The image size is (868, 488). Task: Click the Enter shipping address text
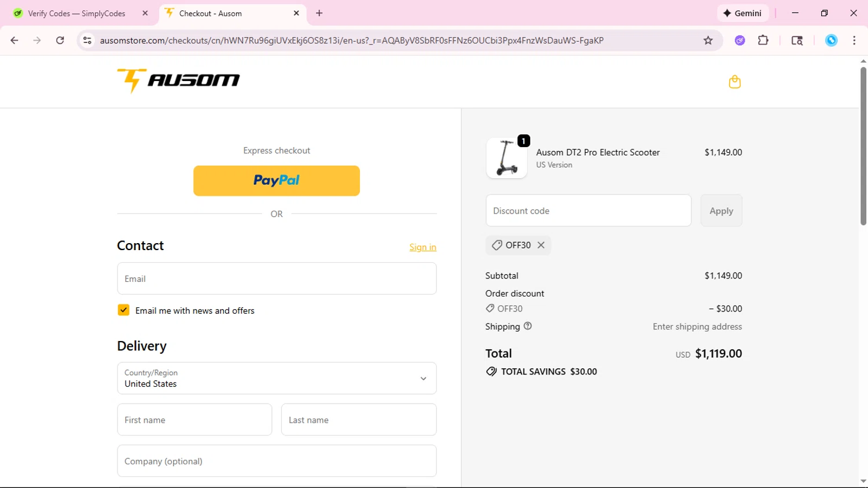pyautogui.click(x=697, y=326)
